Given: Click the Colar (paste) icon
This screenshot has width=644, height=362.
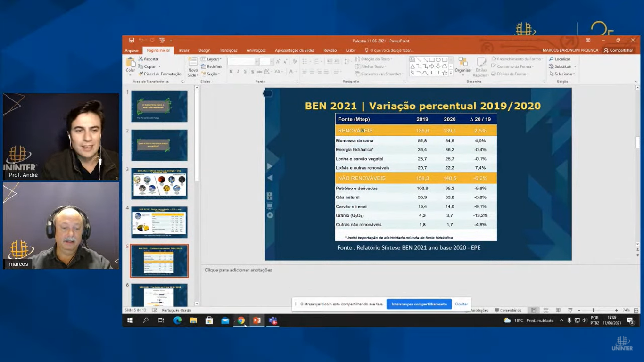Looking at the screenshot, I should pyautogui.click(x=130, y=64).
